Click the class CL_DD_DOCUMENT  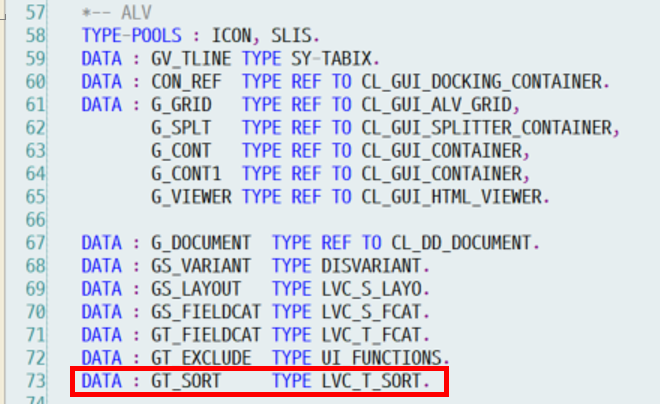pos(462,243)
